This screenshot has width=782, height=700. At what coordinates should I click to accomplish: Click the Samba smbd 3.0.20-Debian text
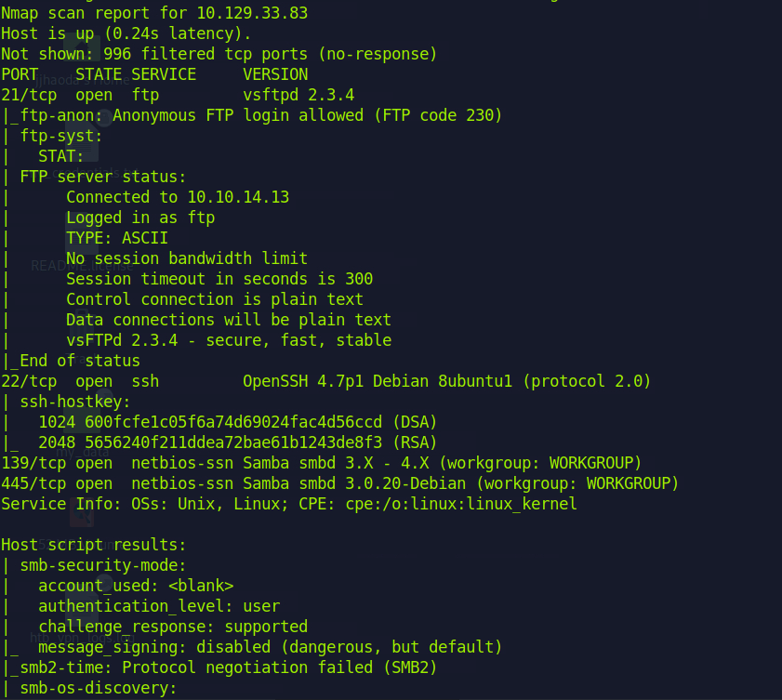354,483
